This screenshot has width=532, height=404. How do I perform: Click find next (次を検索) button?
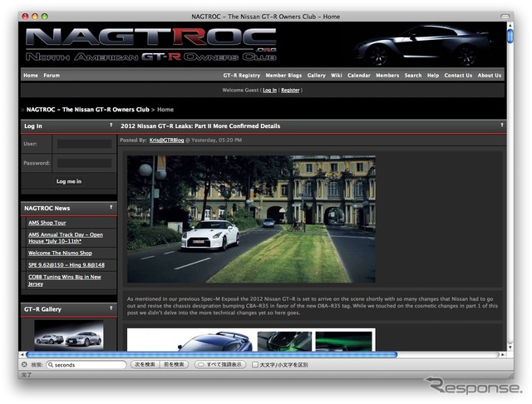145,365
